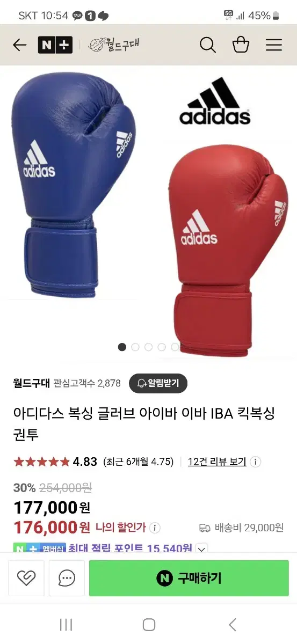Expand the 최대 적립 포인트 chevron
This screenshot has width=297, height=644.
201,548
